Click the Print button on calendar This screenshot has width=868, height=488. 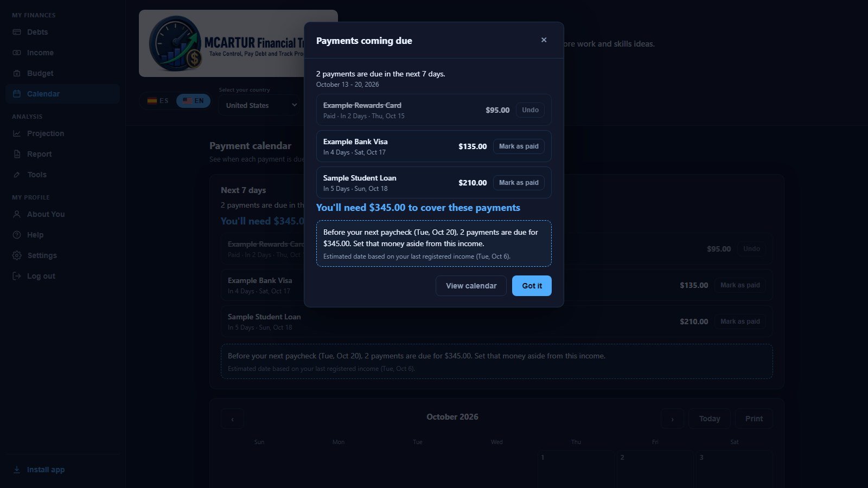click(x=754, y=419)
